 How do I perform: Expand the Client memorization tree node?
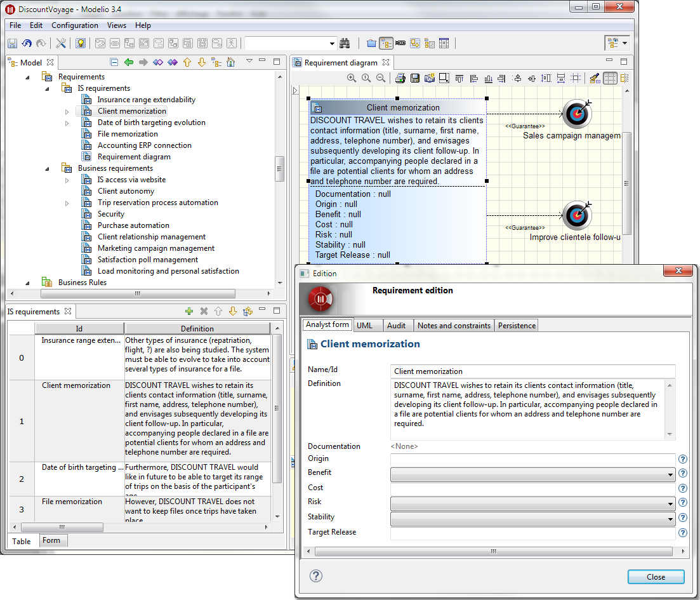[x=67, y=112]
